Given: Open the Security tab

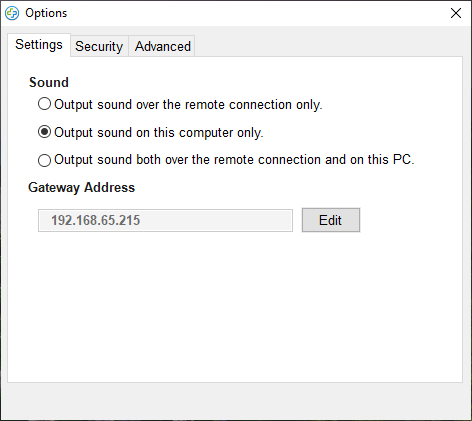Looking at the screenshot, I should click(x=99, y=46).
